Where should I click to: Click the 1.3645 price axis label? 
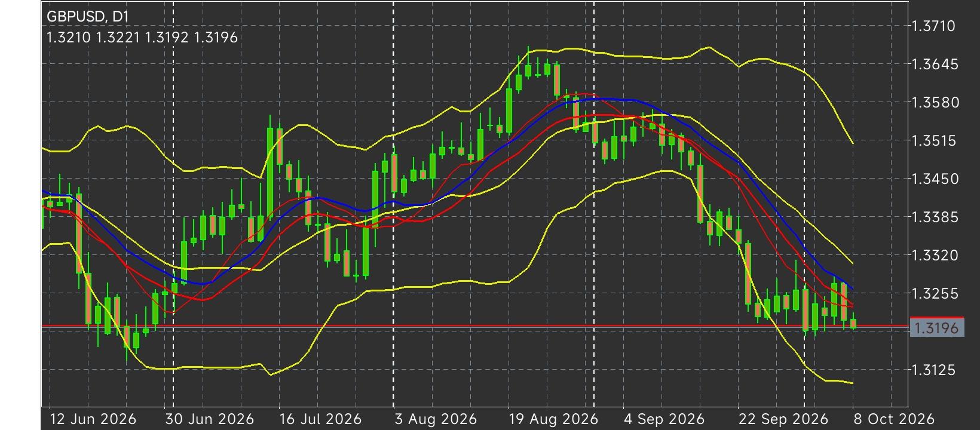pyautogui.click(x=934, y=64)
